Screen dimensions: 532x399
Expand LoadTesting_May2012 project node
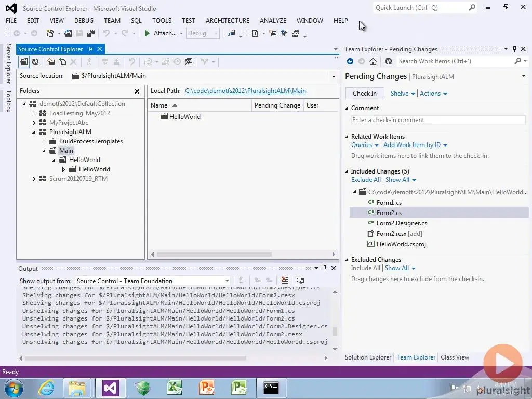coord(34,113)
